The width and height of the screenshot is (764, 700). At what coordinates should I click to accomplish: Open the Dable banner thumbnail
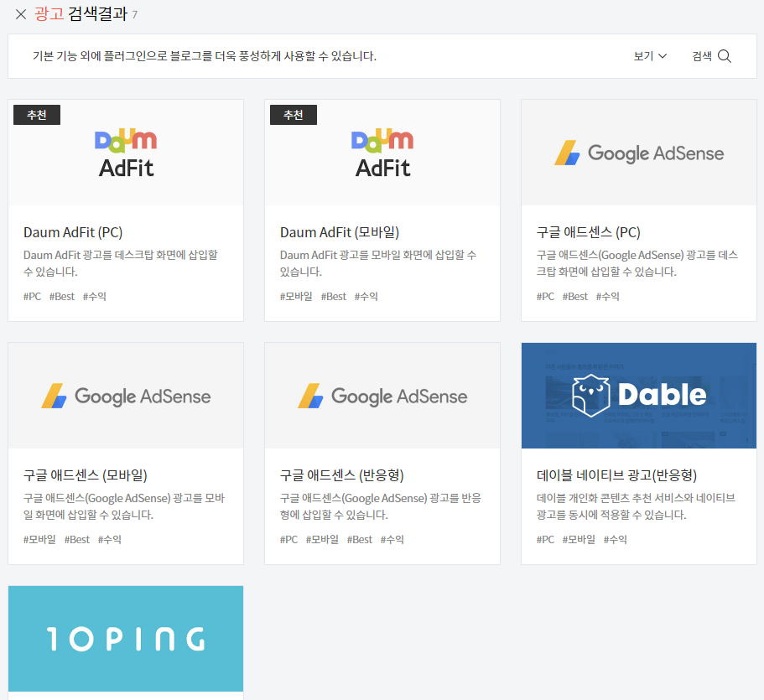pos(639,396)
